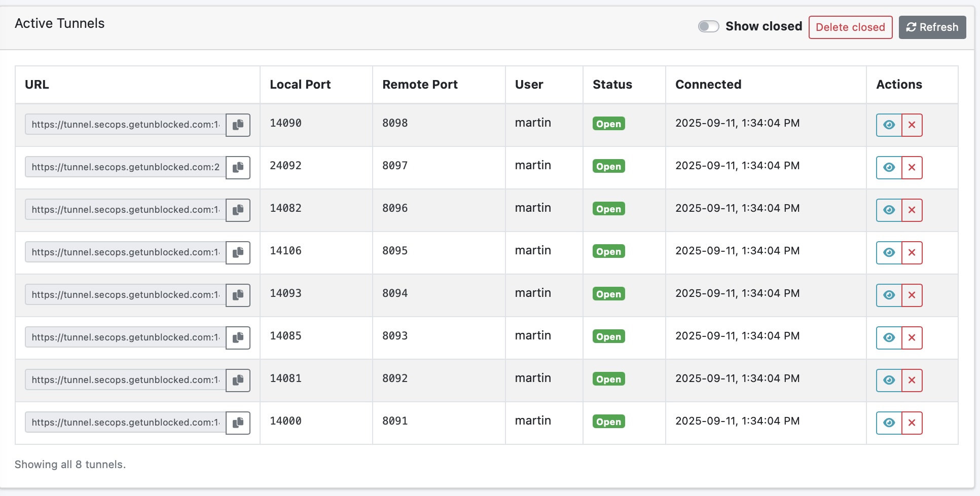View details of tunnel on remote port 8092
The image size is (980, 496).
(x=889, y=380)
